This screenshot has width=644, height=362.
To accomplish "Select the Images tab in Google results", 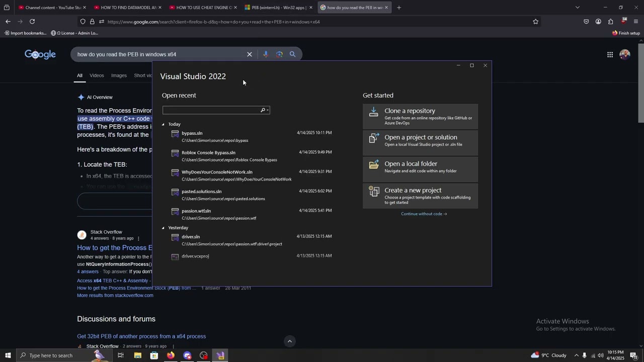I will pos(119,75).
